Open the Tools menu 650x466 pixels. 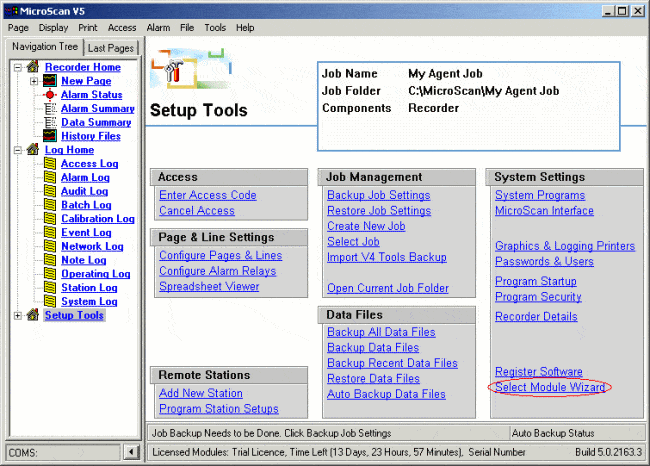pos(215,28)
